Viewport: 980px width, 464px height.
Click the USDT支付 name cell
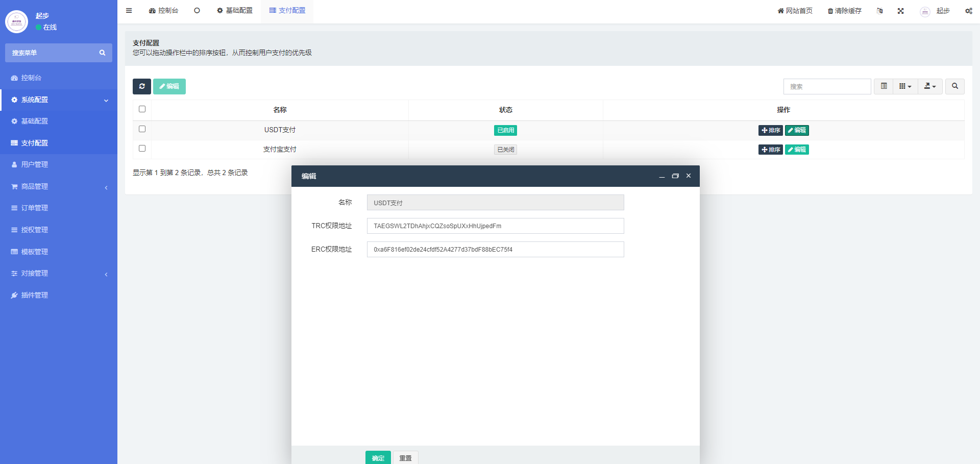pyautogui.click(x=280, y=130)
